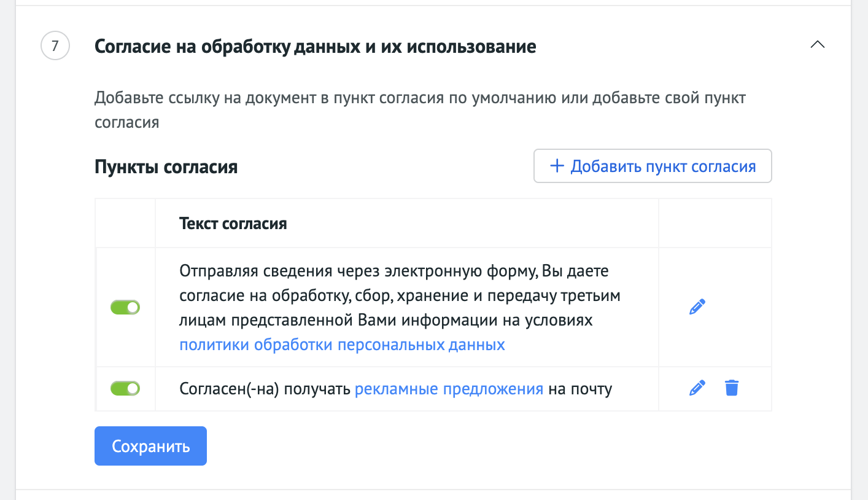Delete the рекламные предложения consent via trash icon

coord(732,388)
